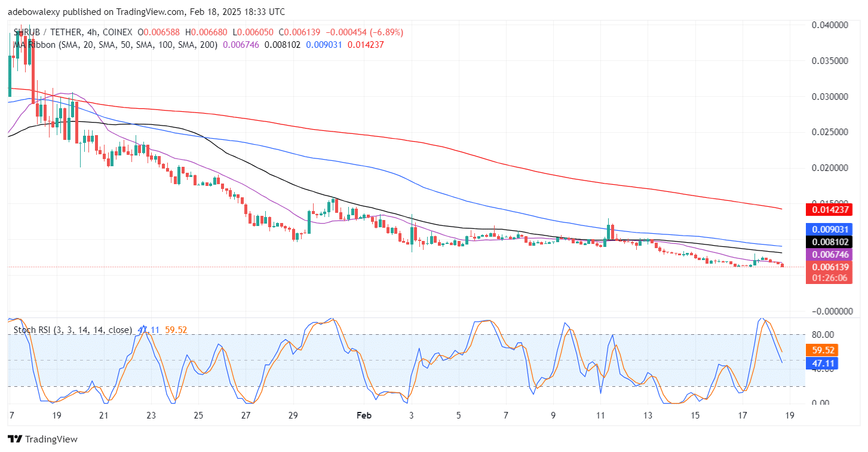
Task: Click the current price label 0.006139
Action: pyautogui.click(x=830, y=267)
